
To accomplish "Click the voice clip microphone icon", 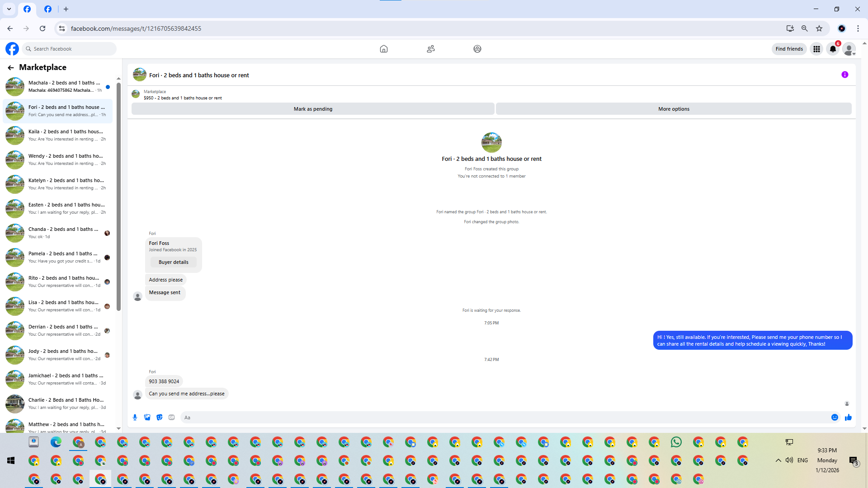I will pos(135,418).
